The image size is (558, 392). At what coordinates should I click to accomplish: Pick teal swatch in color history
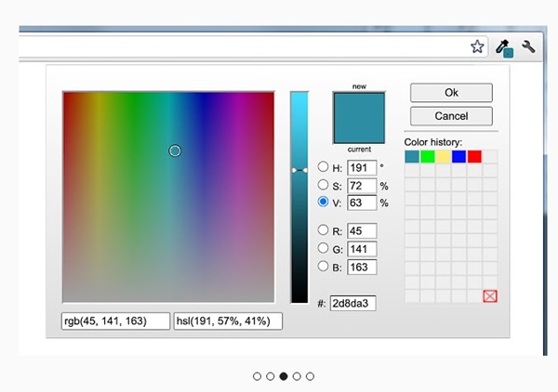click(412, 156)
